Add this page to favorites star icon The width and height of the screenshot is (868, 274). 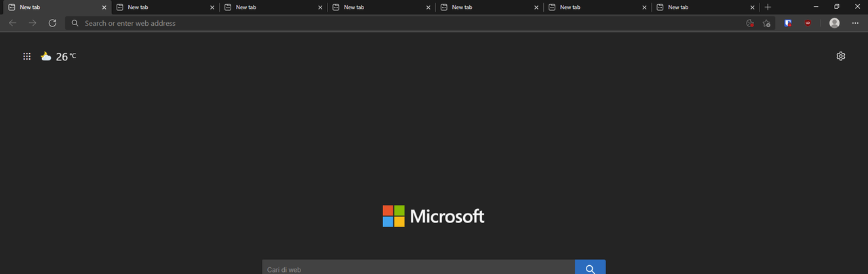tap(766, 23)
